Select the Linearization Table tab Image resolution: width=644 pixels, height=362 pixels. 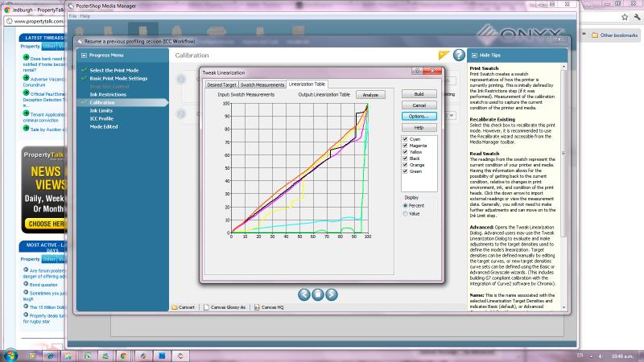(x=307, y=84)
